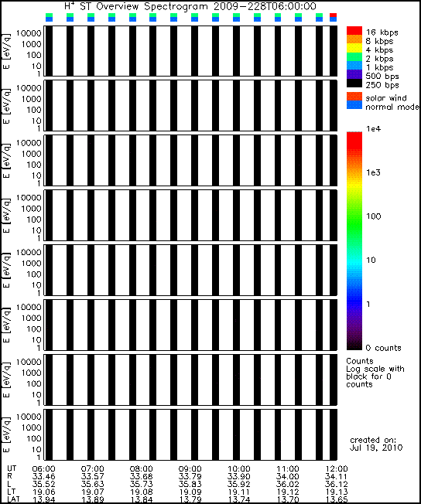The height and width of the screenshot is (504, 421).
Task: Click the color scale's 1 label
Action: (368, 304)
